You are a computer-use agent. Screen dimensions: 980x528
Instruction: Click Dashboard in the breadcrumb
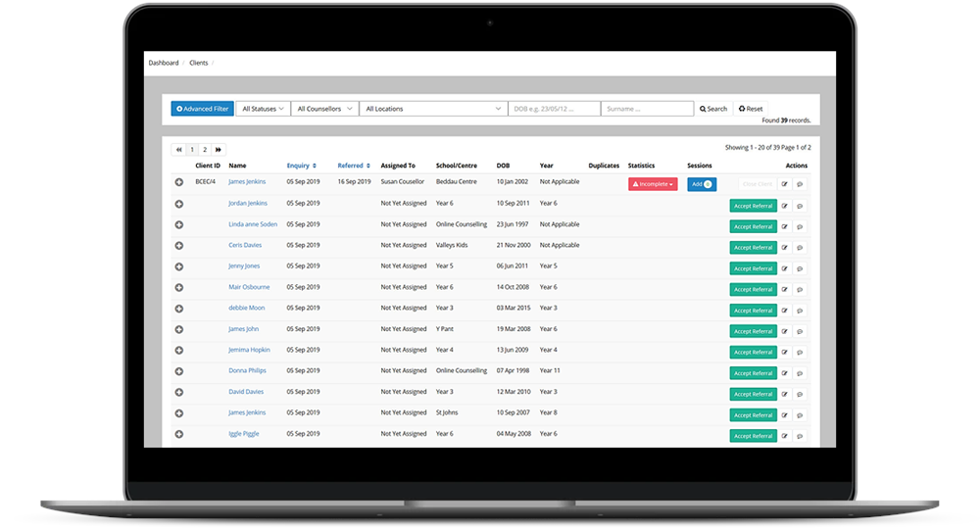164,63
